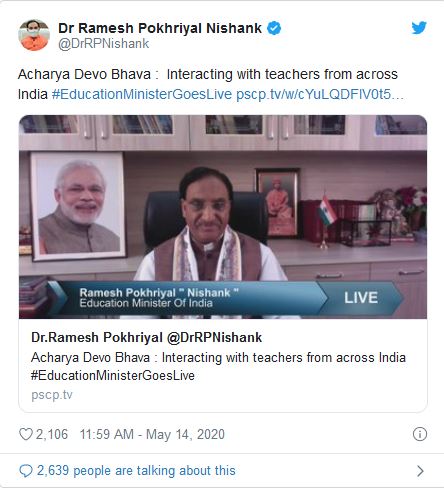Click the card description about interacting with teachers

coord(218,366)
